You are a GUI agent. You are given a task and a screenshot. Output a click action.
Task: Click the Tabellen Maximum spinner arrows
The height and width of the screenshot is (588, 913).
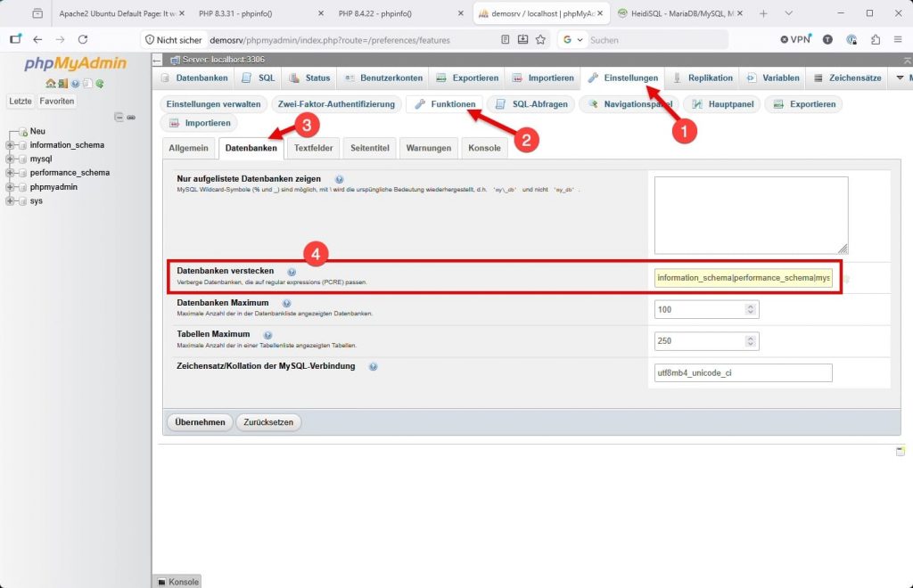pos(751,341)
